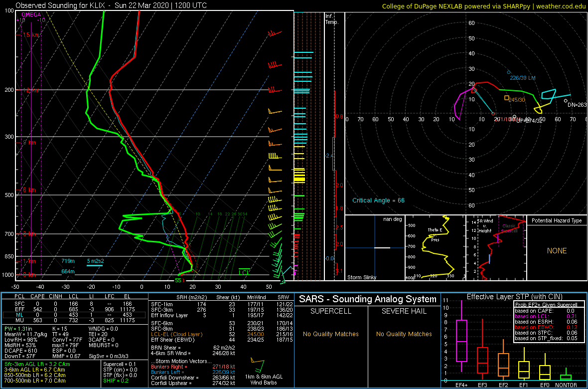Click the magenta OMEGA label
588x389 pixels.
30,15
